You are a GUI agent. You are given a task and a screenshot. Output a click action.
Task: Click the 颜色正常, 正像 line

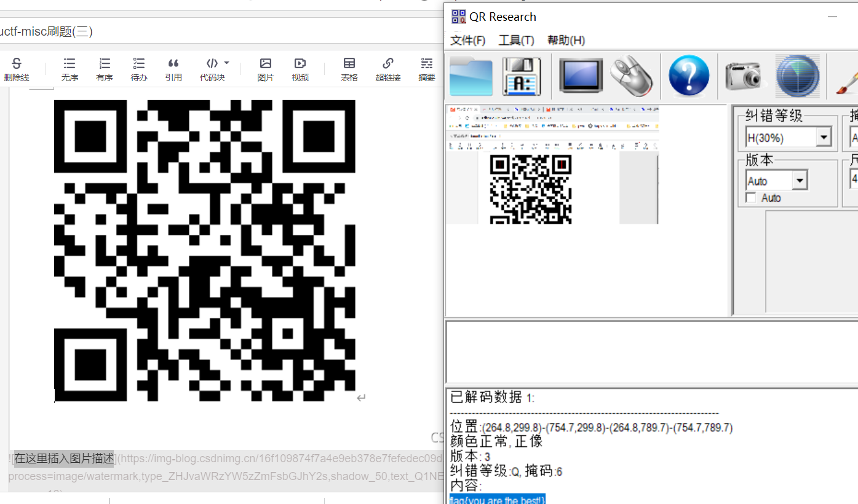click(x=496, y=441)
